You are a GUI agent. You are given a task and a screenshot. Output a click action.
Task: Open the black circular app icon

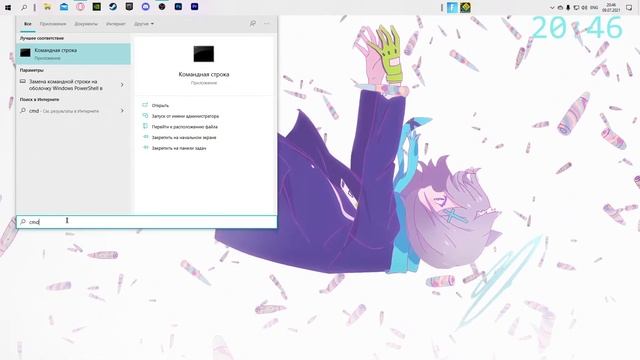coord(162,7)
